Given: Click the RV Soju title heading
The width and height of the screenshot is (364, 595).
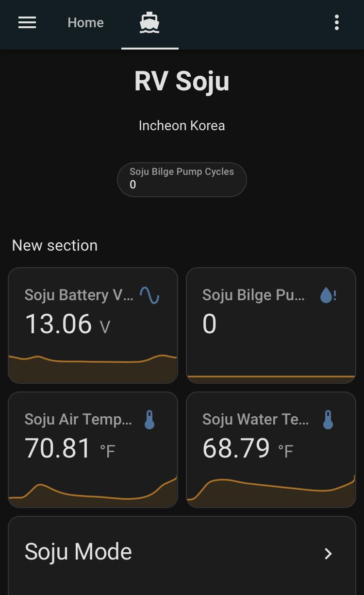Looking at the screenshot, I should 182,81.
